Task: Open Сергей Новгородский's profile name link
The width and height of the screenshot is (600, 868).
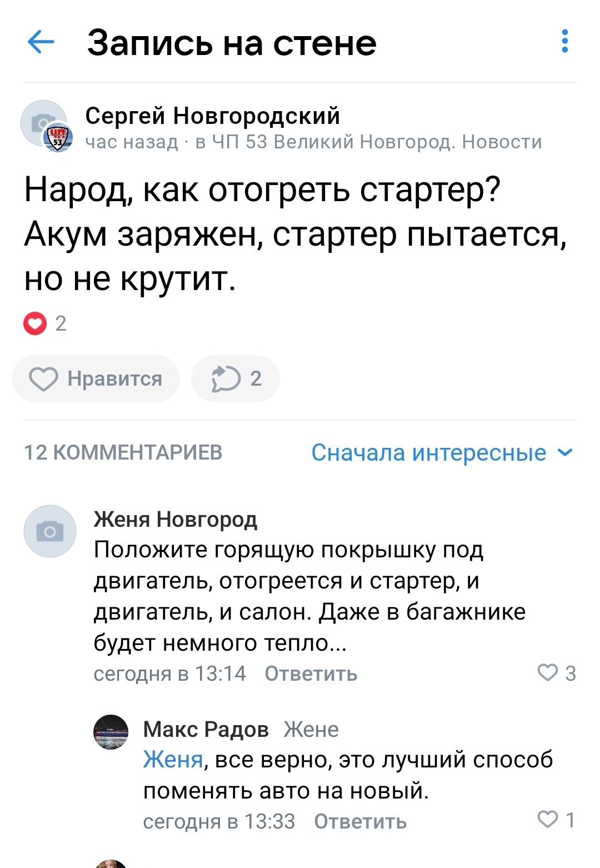Action: [x=212, y=116]
